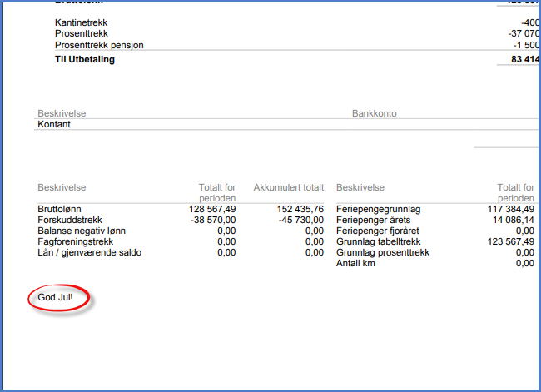This screenshot has width=541, height=392.
Task: Select the 117 384,49 value
Action: tap(511, 209)
